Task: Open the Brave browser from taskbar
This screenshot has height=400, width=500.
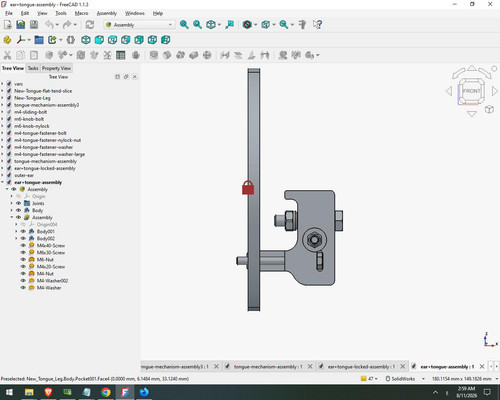Action: (49, 392)
